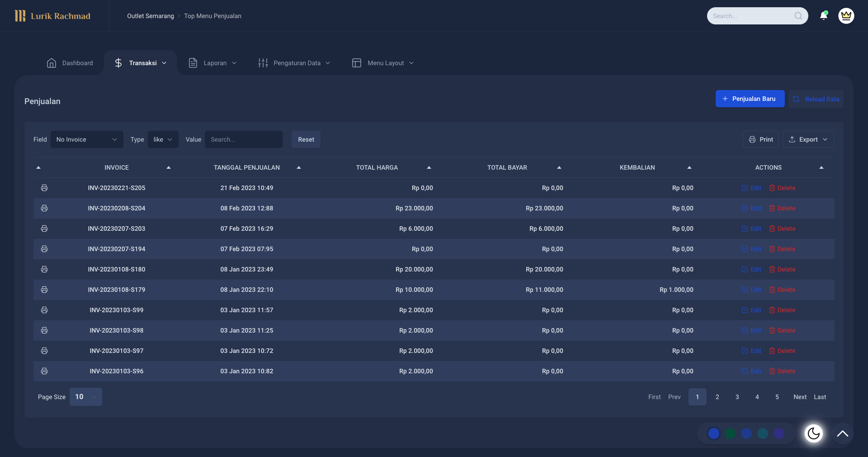
Task: Select the Print icon above the table
Action: (751, 139)
